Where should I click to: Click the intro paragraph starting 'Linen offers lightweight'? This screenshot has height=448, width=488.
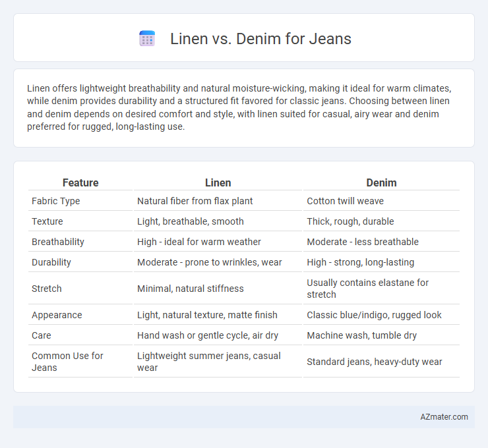coord(239,107)
